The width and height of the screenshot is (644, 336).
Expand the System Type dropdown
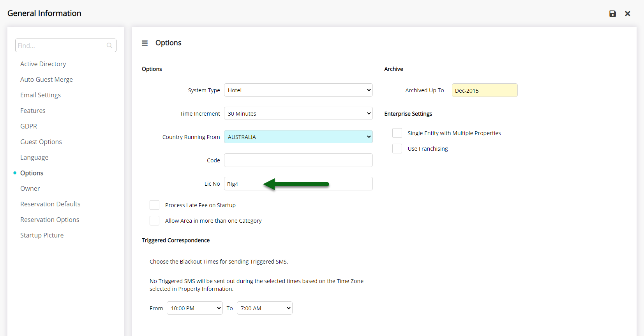coord(298,90)
